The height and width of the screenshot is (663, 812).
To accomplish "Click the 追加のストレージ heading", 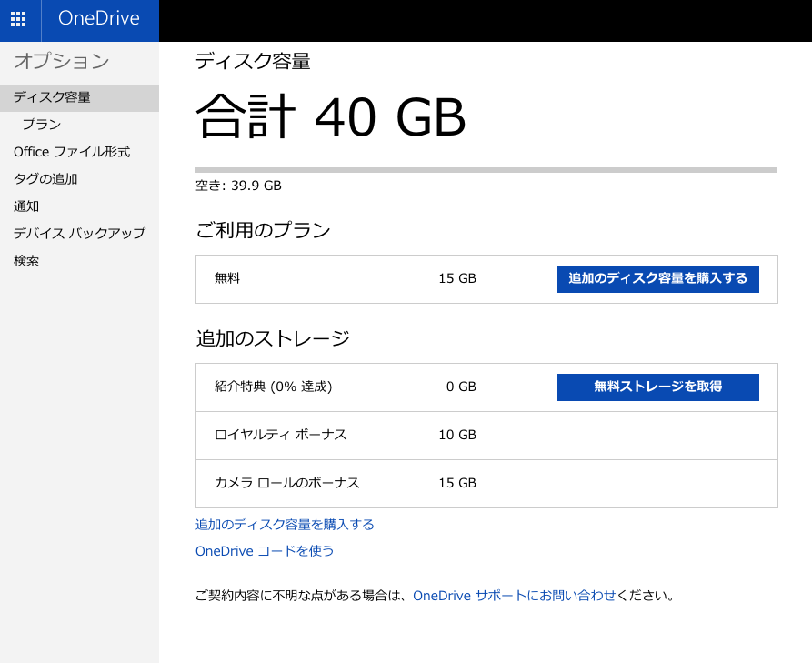I will click(x=273, y=338).
